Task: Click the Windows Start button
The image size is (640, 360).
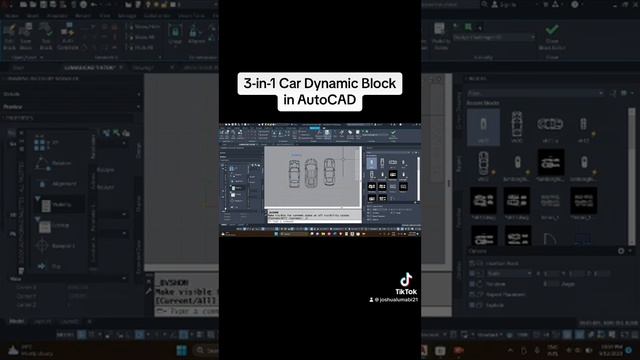Action: [182, 350]
